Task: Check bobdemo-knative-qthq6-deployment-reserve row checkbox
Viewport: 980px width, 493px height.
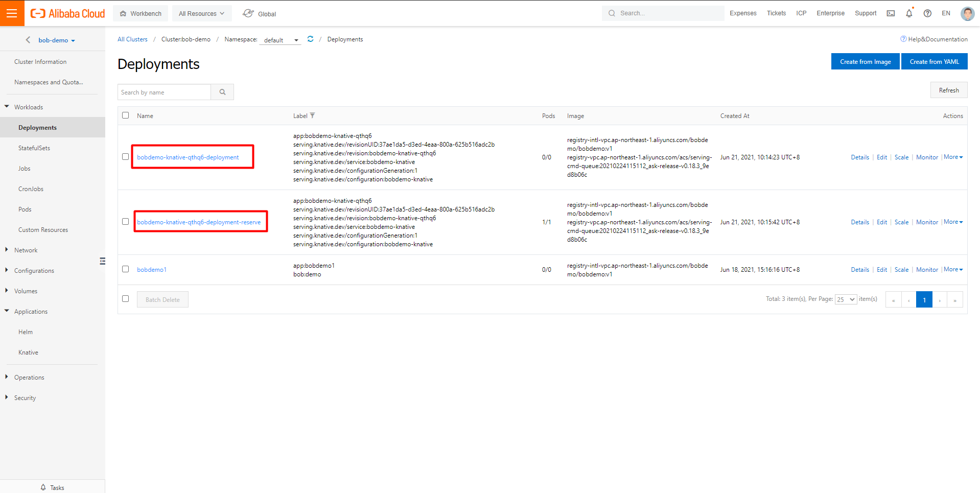Action: pos(125,222)
